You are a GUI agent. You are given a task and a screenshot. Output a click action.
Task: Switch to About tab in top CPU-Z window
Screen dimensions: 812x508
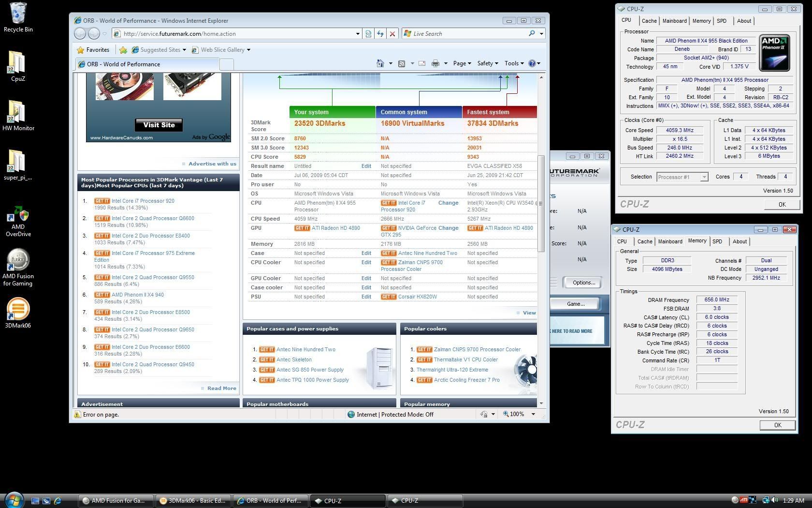point(744,21)
